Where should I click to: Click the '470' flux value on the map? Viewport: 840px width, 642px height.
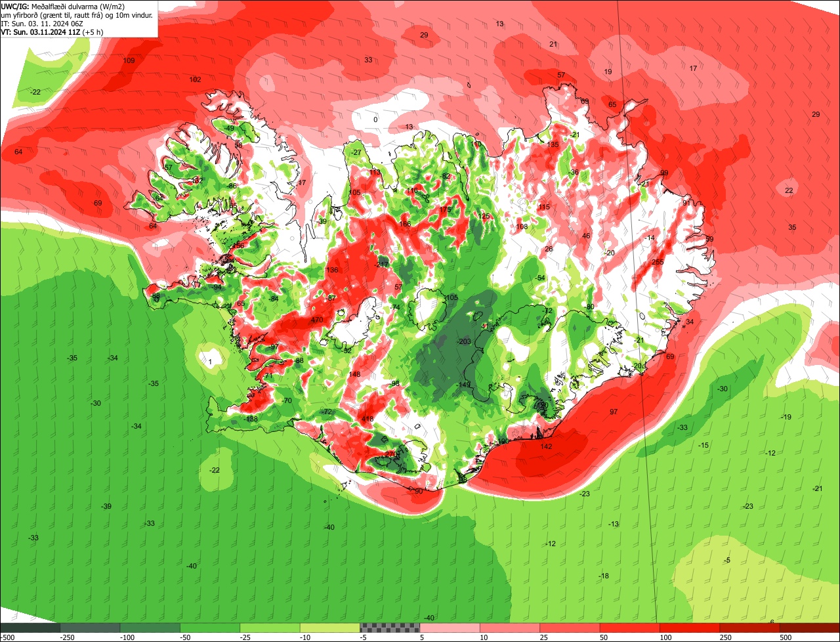[x=318, y=320]
